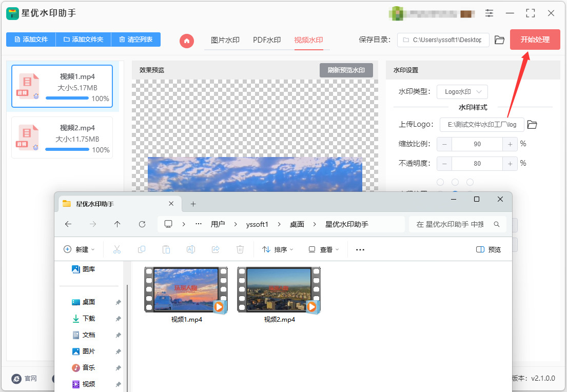Viewport: 567px width, 392px height.
Task: Click the Paste icon in Explorer toolbar
Action: click(x=166, y=249)
